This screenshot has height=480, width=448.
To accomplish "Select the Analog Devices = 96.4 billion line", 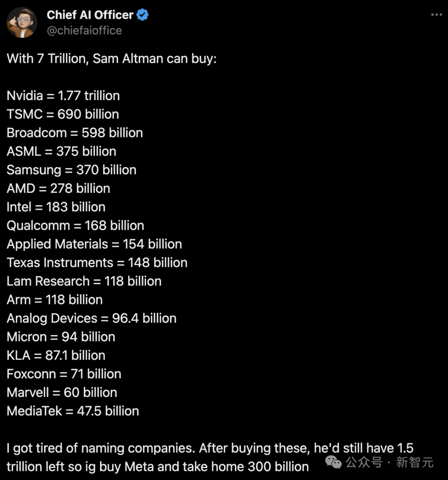I will click(x=92, y=318).
